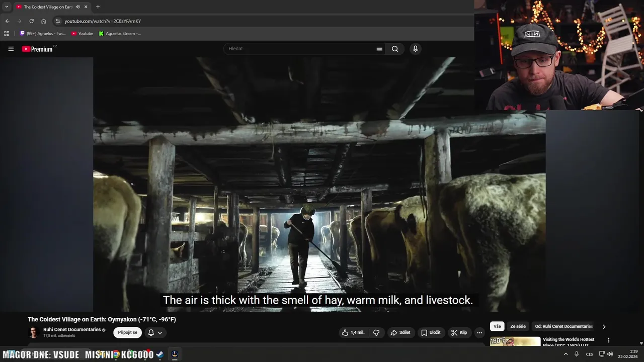Open the rocket app icon in taskbar

tap(175, 354)
